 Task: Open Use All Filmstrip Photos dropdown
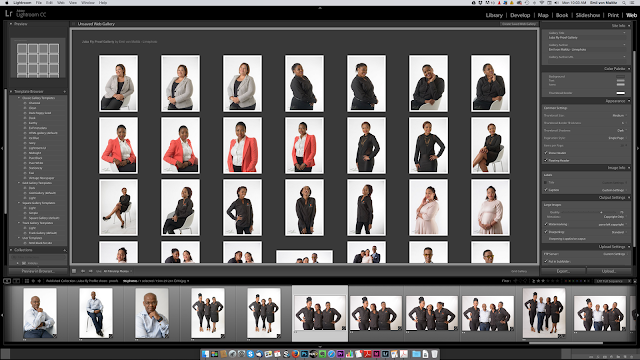[x=118, y=271]
